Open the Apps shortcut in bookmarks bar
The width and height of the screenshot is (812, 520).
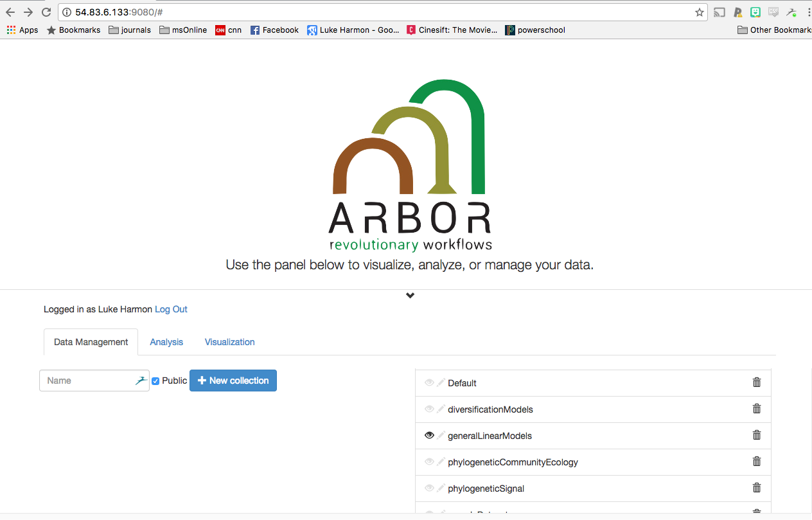pos(22,30)
